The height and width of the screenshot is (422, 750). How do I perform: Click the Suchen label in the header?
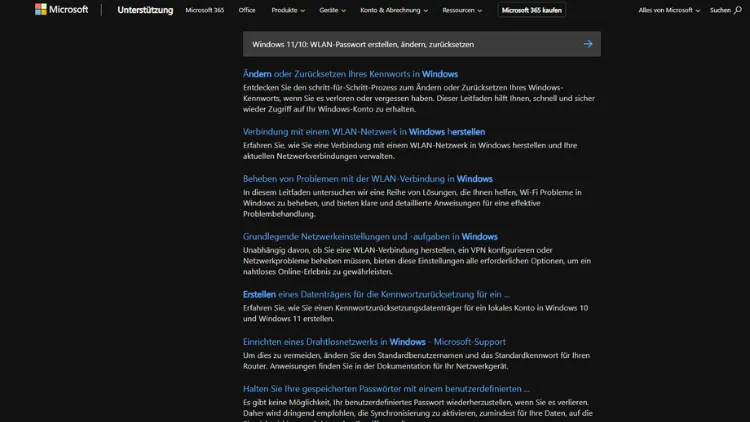[x=720, y=10]
